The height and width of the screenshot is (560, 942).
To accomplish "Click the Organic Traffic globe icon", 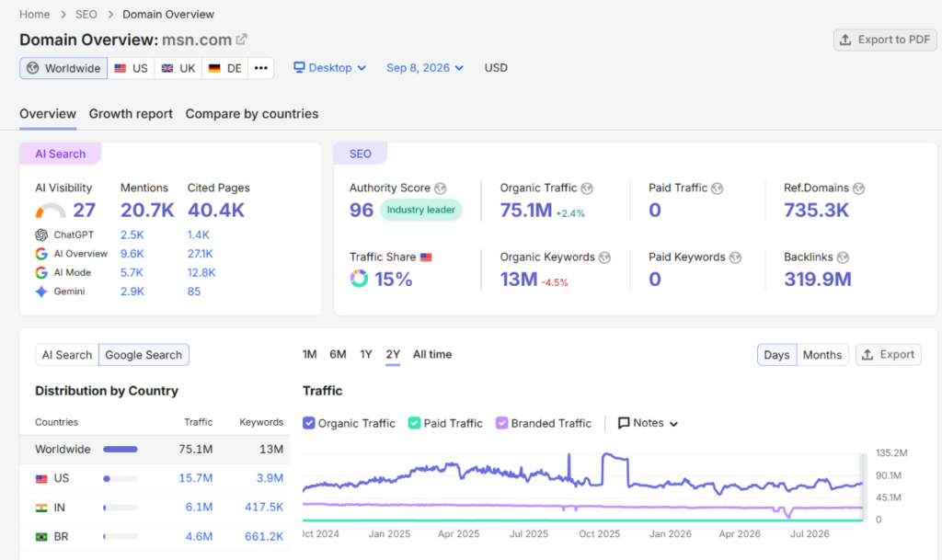I will click(587, 189).
